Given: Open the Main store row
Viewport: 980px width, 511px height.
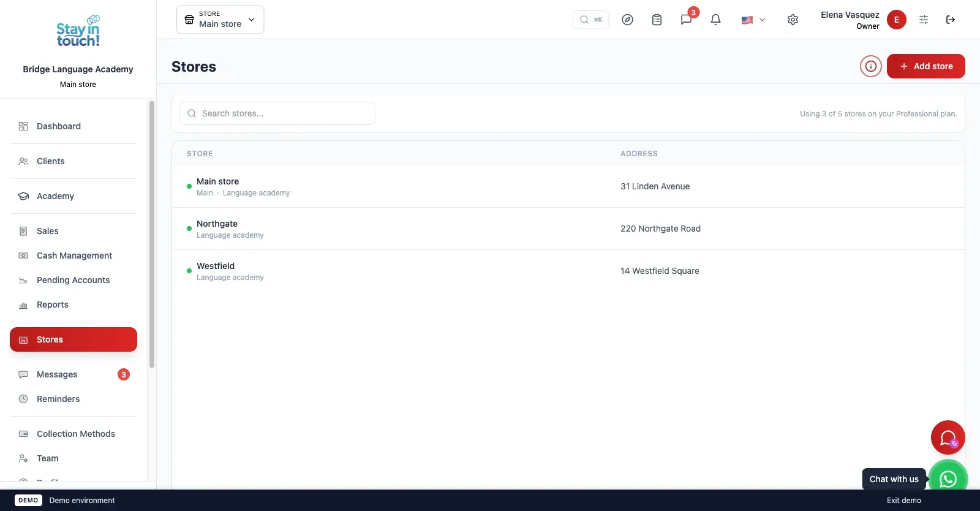Looking at the screenshot, I should click(x=568, y=186).
